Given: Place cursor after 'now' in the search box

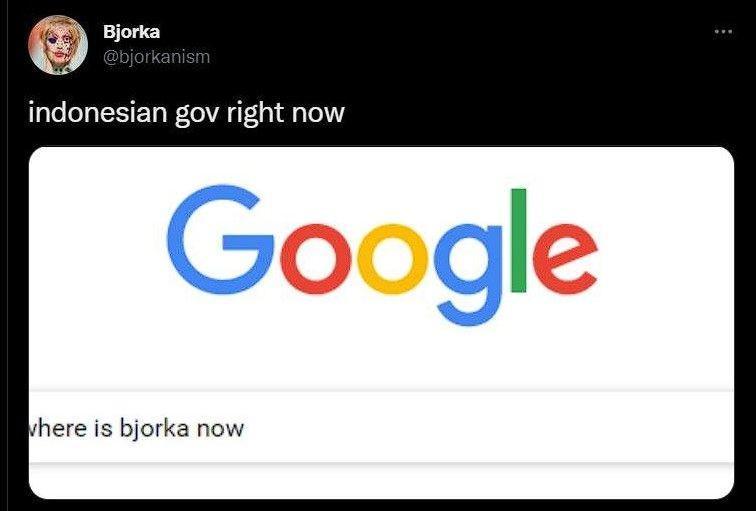Looking at the screenshot, I should (246, 429).
